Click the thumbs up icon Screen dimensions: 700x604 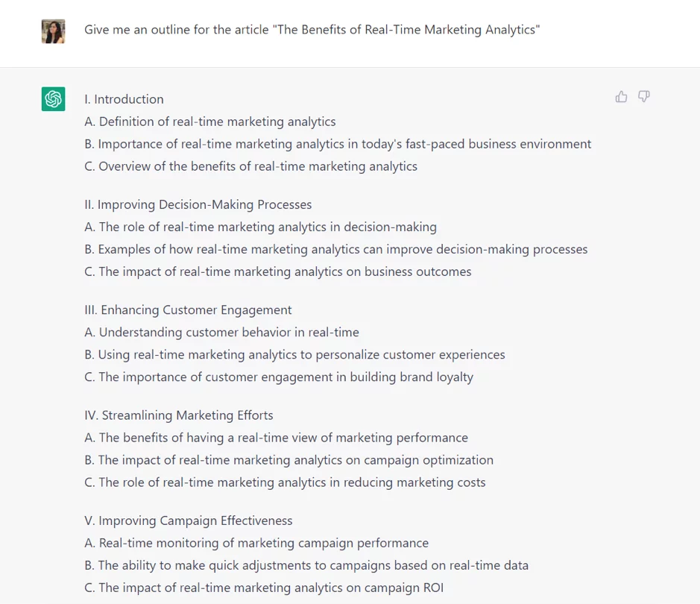pos(621,96)
